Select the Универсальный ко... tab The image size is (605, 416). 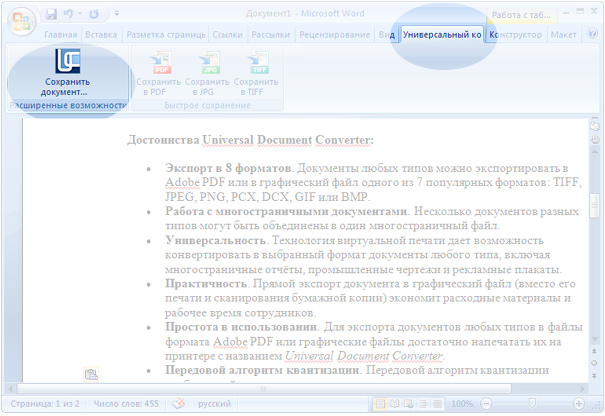click(442, 35)
